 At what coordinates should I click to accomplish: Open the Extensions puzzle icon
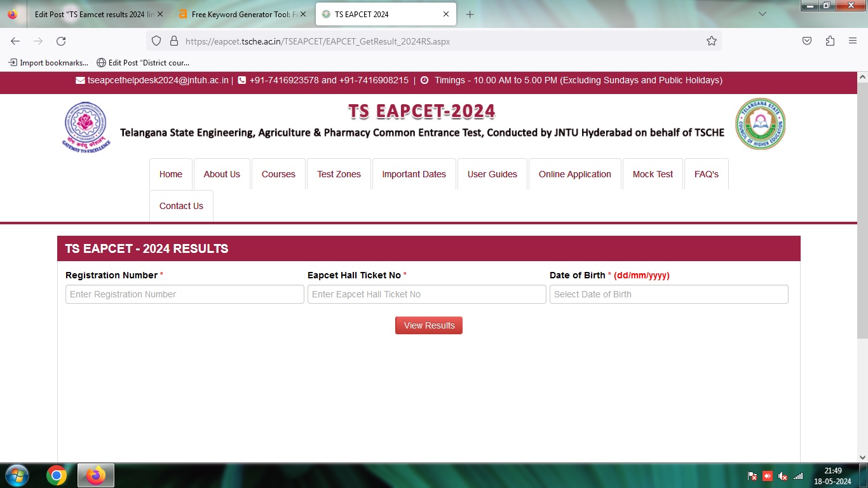pos(830,41)
